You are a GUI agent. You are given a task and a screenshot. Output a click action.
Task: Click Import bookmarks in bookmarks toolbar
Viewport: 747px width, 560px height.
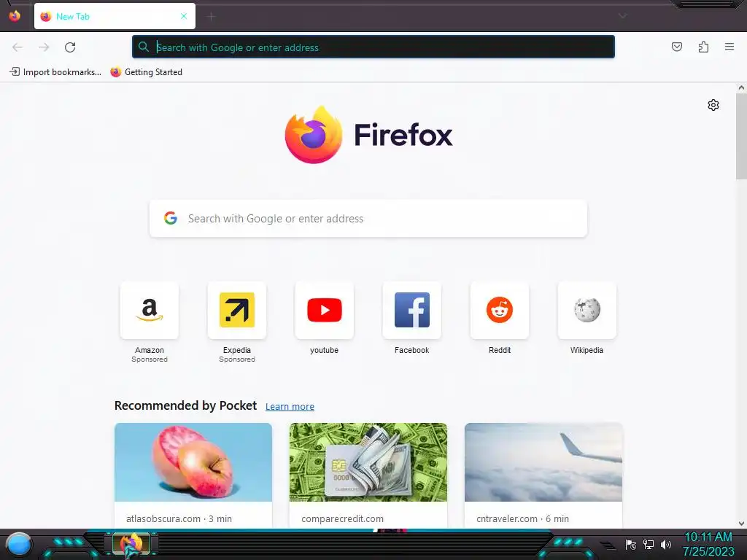[55, 72]
